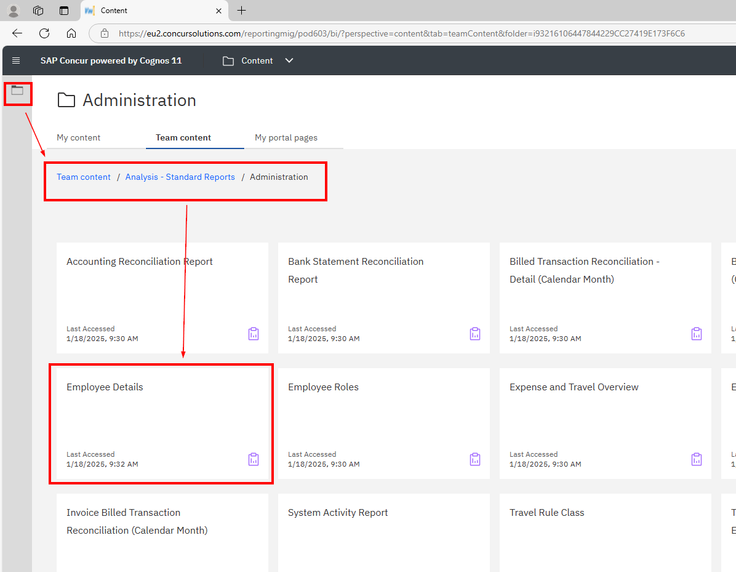Click report icon on Bank Statement card
The width and height of the screenshot is (736, 572).
(x=475, y=334)
